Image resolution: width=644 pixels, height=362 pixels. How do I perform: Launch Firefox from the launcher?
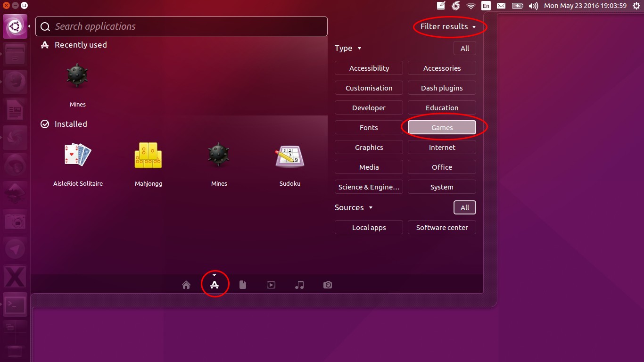click(15, 82)
